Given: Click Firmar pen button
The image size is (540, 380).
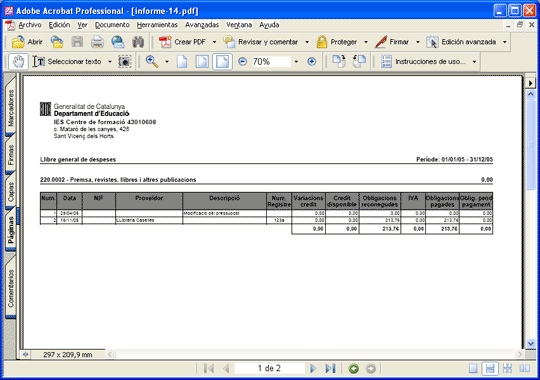Looking at the screenshot, I should 392,42.
